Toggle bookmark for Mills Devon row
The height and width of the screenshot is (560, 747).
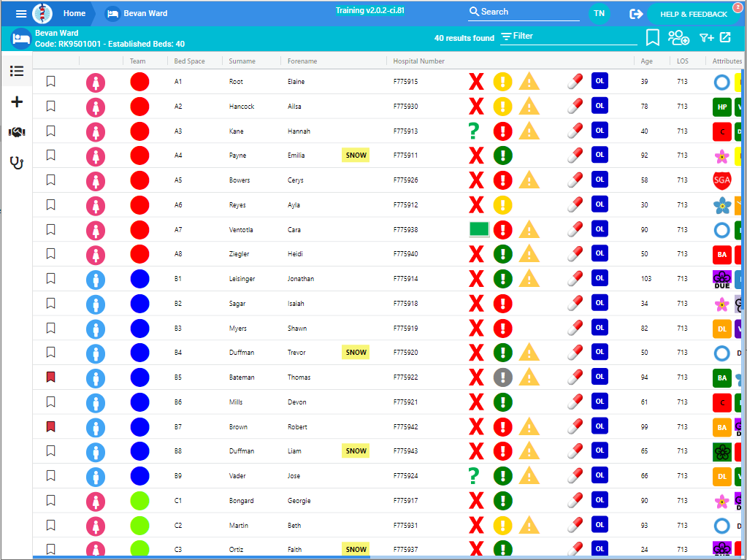[50, 402]
